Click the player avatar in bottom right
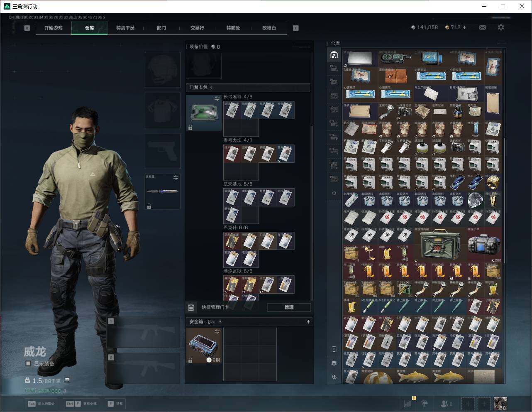The image size is (532, 412). pos(500,404)
